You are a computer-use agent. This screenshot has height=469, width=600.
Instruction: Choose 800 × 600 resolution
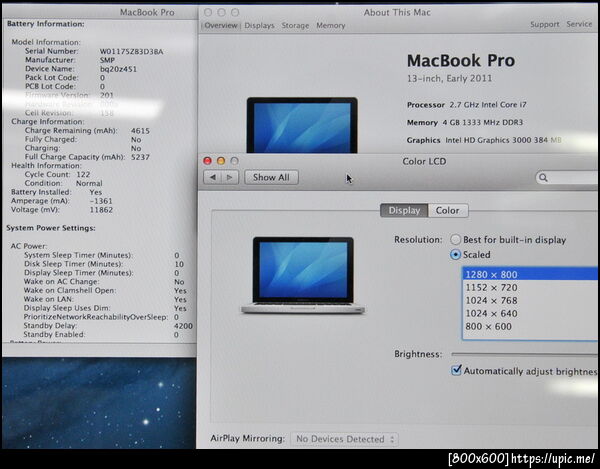pos(530,326)
